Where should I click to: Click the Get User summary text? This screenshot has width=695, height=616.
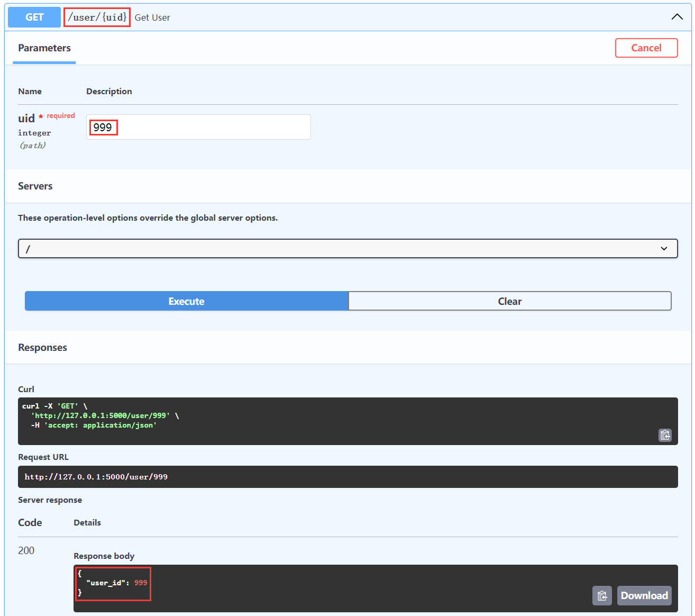click(x=152, y=17)
